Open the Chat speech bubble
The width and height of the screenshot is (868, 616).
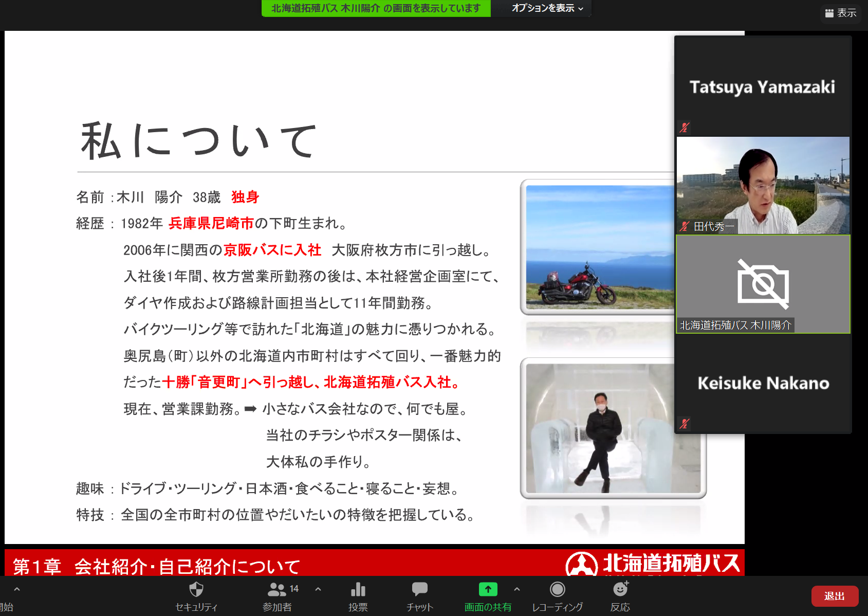(x=419, y=589)
